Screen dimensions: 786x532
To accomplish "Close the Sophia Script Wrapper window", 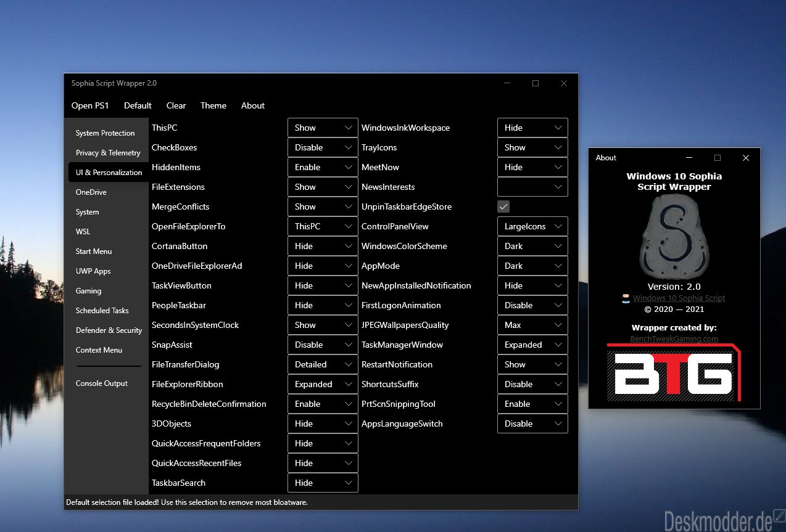I will [564, 83].
